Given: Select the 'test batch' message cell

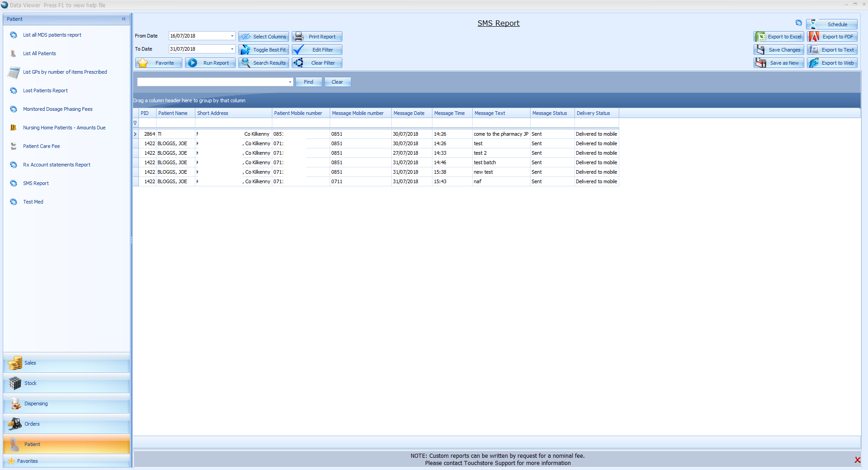Looking at the screenshot, I should 501,162.
